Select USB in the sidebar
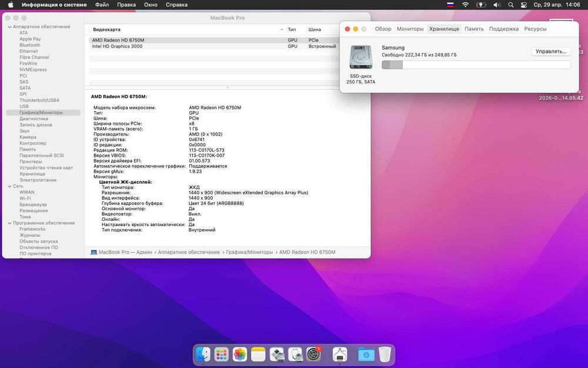Screen dimensions: 588x368 click(x=24, y=106)
